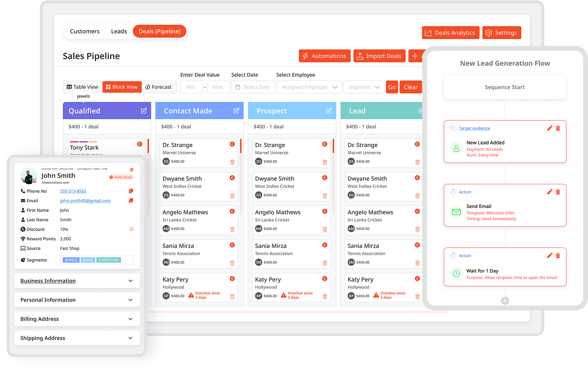This screenshot has height=370, width=588.
Task: Expand Business Information section
Action: tap(77, 281)
